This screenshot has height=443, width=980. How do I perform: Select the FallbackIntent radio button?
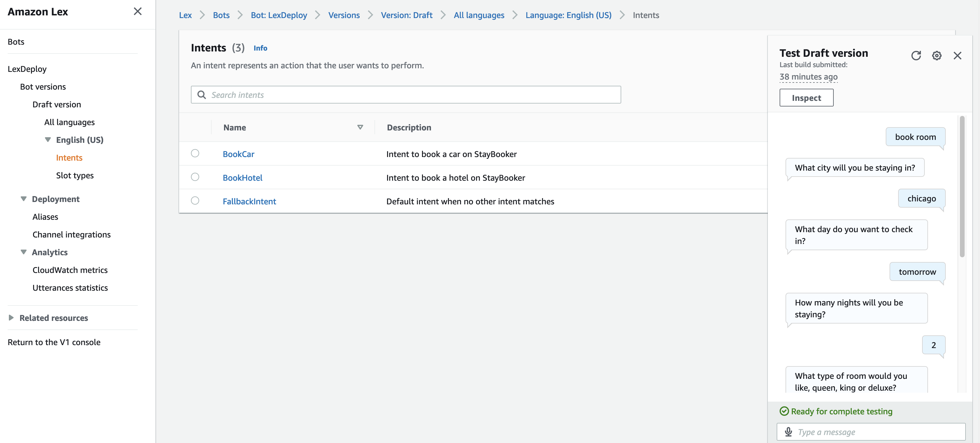click(195, 201)
